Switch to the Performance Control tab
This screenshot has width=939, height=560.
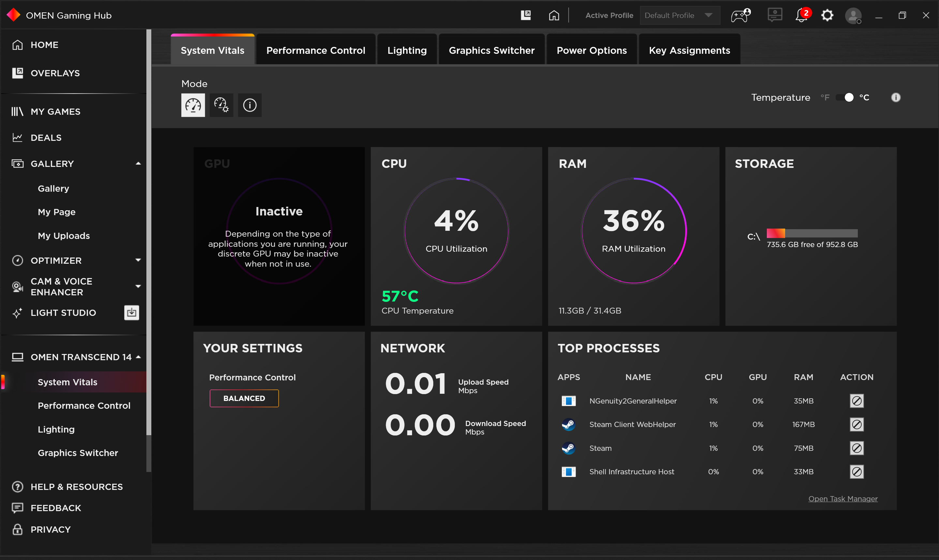click(316, 50)
